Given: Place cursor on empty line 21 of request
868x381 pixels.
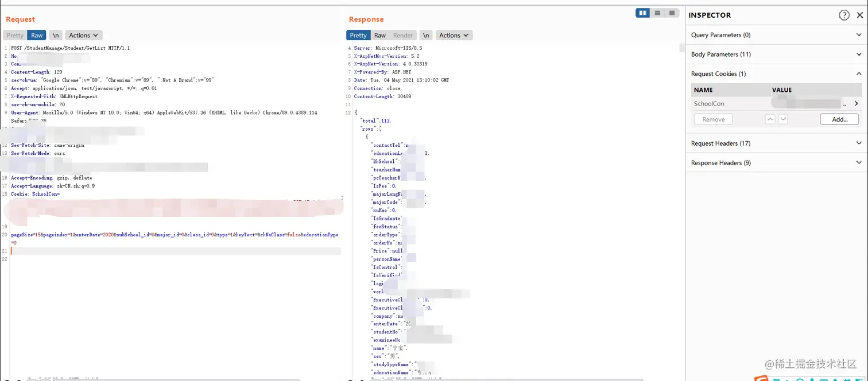Looking at the screenshot, I should point(176,251).
